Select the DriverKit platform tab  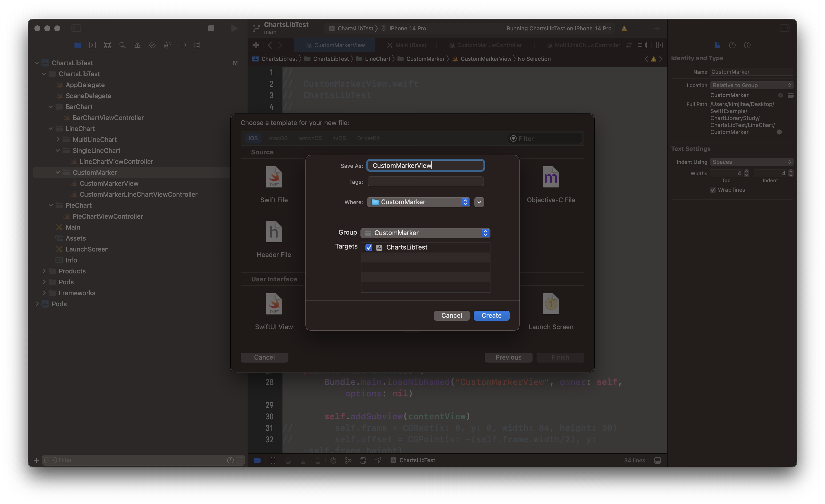click(x=368, y=138)
